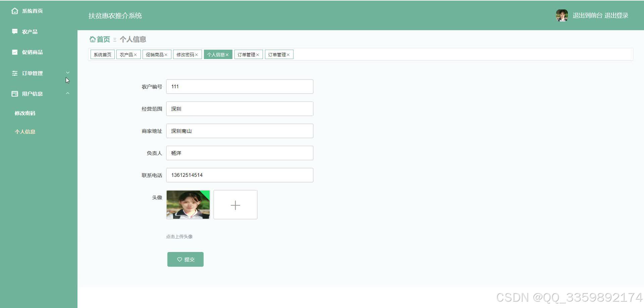Switch to the 系统首页 tab
The width and height of the screenshot is (644, 308).
(103, 55)
